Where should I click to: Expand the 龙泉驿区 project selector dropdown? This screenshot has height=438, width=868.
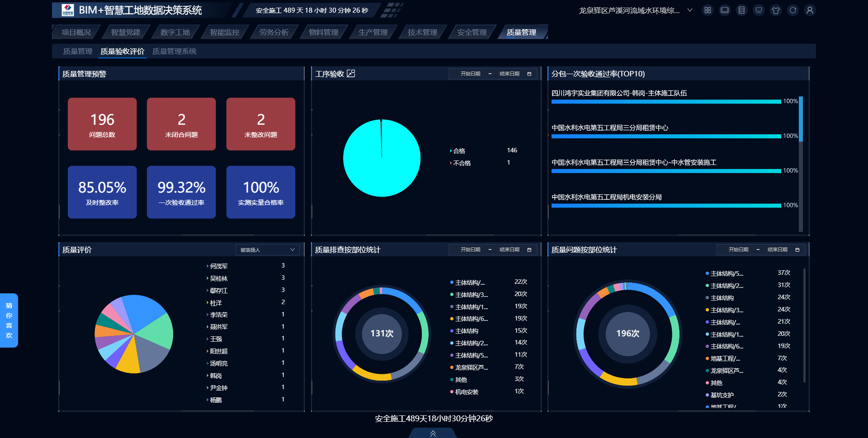689,10
